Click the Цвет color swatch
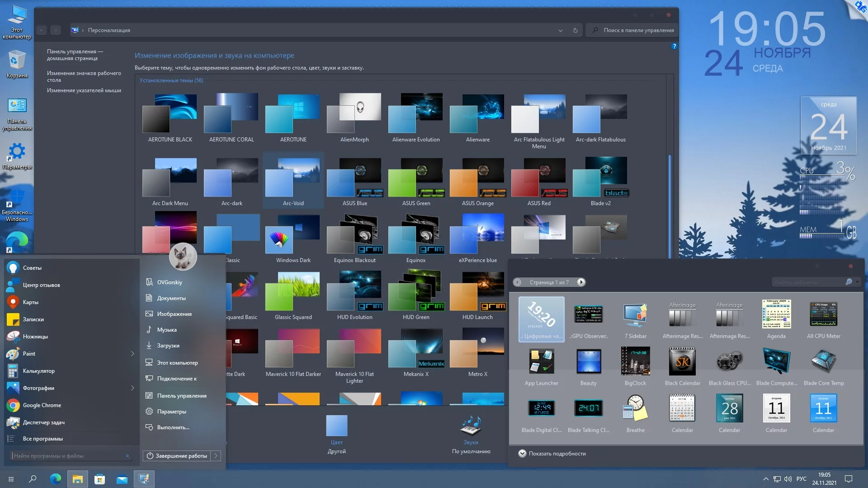This screenshot has width=868, height=488. tap(336, 426)
